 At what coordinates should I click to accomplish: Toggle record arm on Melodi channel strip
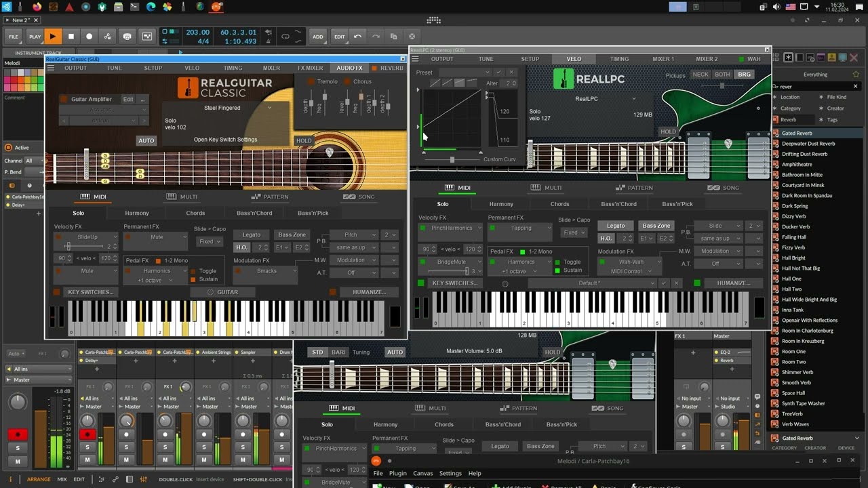tap(18, 434)
